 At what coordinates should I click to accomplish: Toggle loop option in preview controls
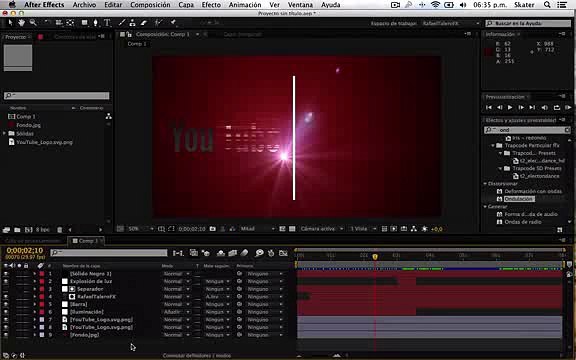(x=557, y=108)
